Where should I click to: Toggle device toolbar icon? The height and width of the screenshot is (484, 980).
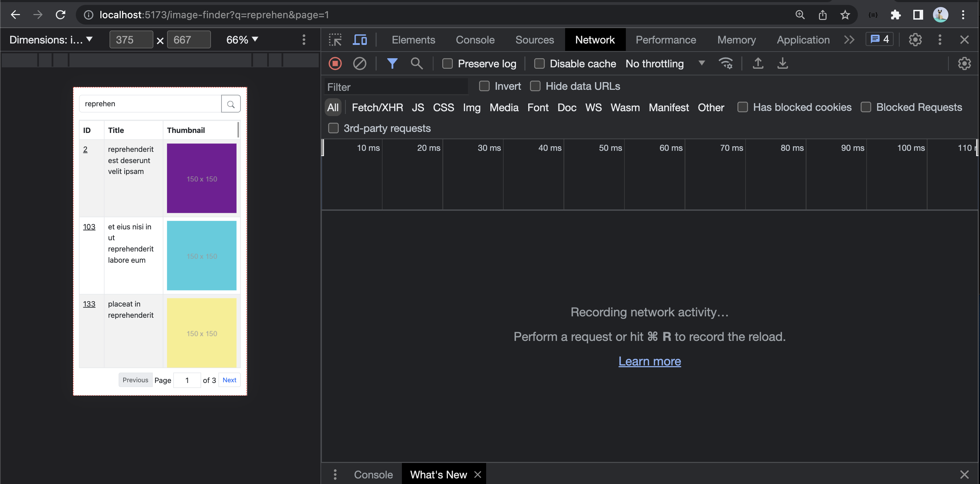(x=359, y=40)
